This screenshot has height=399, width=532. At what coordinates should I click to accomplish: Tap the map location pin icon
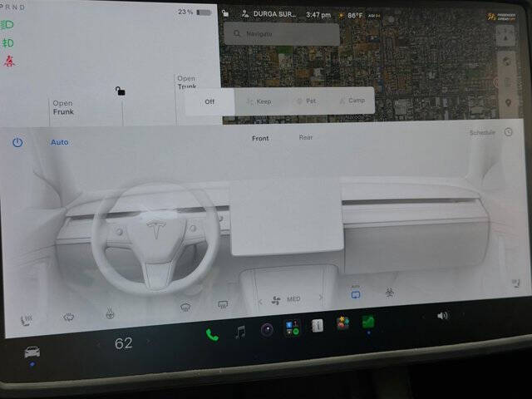pos(508,103)
